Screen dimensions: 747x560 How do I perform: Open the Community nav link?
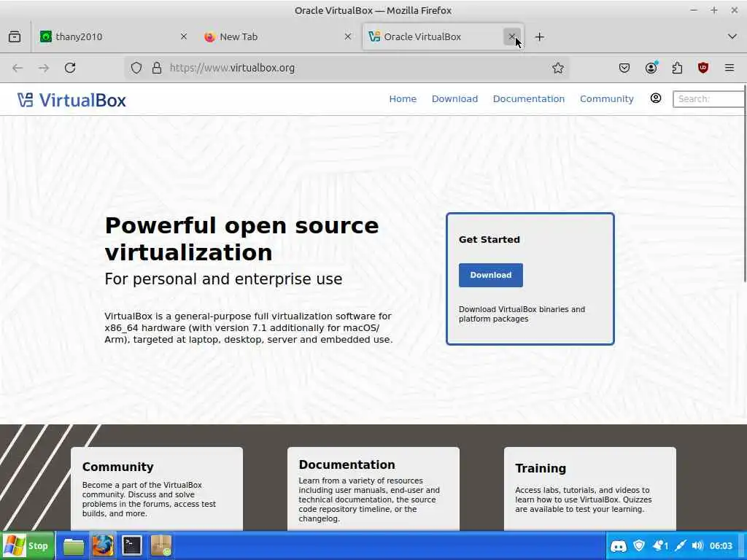click(606, 98)
